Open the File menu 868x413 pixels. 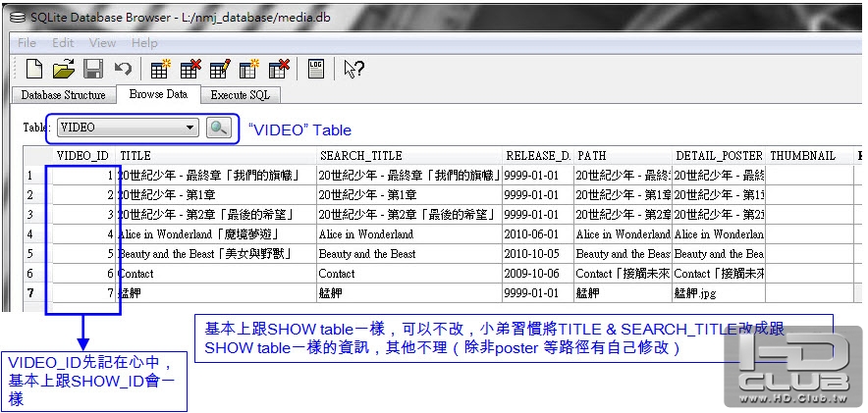click(27, 42)
